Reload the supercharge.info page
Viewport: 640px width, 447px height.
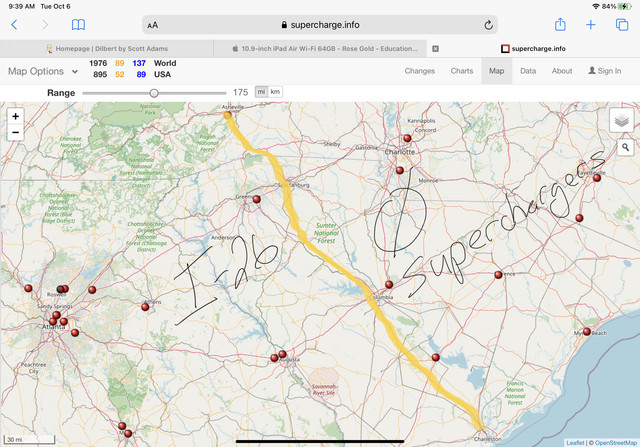click(488, 25)
